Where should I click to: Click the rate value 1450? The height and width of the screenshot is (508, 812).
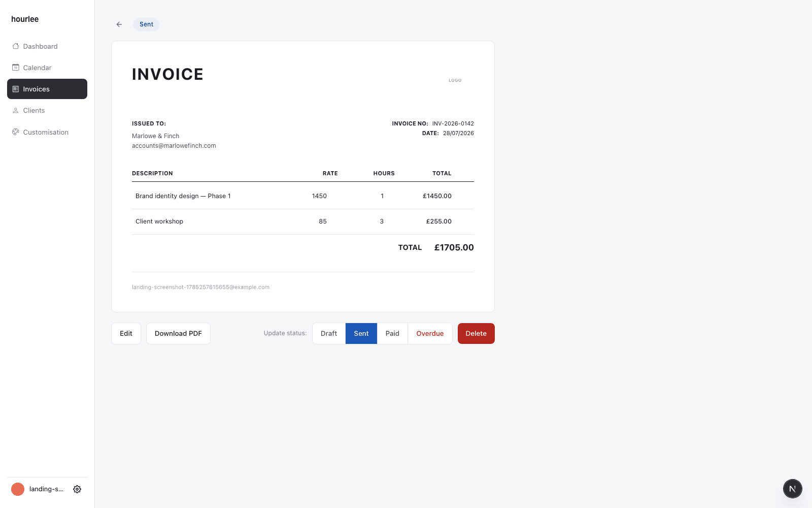319,196
